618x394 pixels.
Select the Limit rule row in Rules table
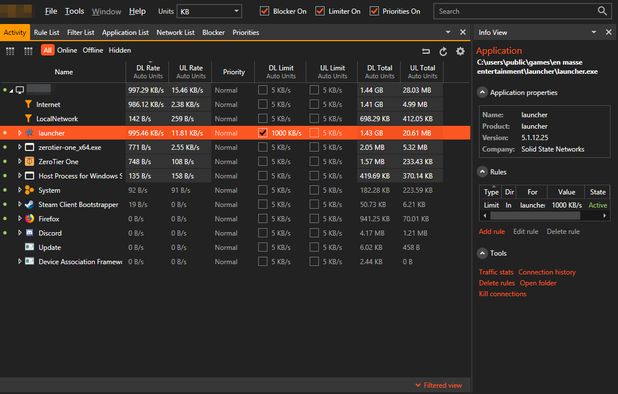[x=544, y=205]
